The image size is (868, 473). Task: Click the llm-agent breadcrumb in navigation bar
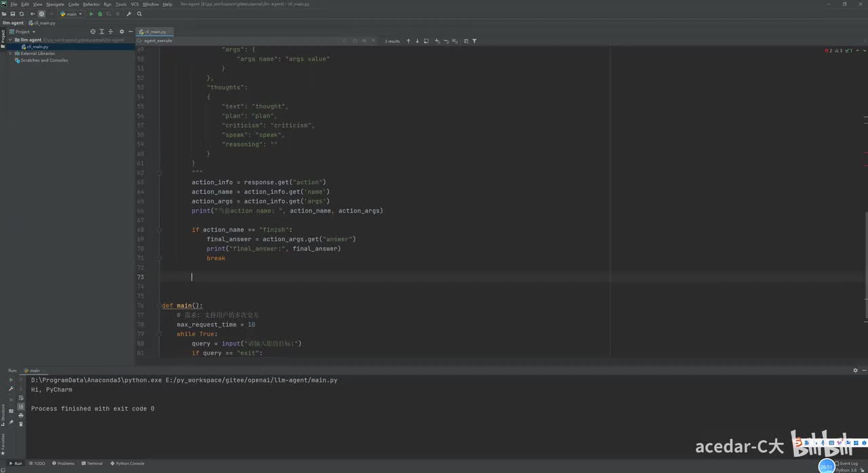[13, 23]
